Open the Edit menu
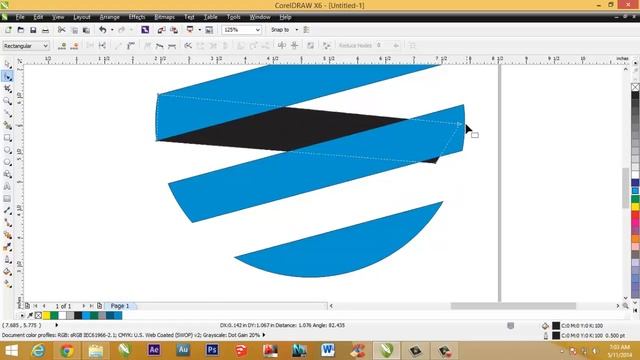 pos(38,17)
